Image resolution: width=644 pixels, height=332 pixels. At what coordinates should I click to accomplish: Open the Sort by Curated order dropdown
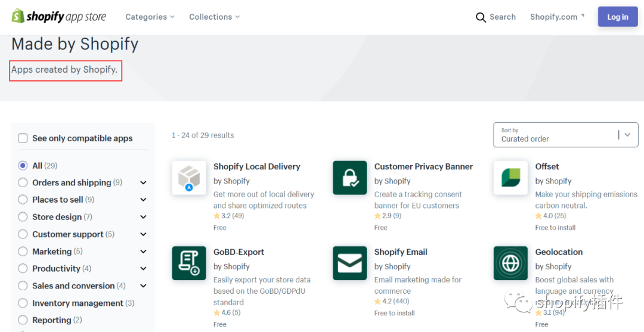tap(565, 135)
